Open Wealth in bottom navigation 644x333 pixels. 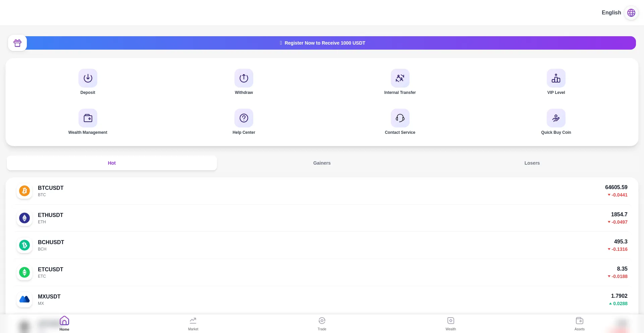(451, 324)
